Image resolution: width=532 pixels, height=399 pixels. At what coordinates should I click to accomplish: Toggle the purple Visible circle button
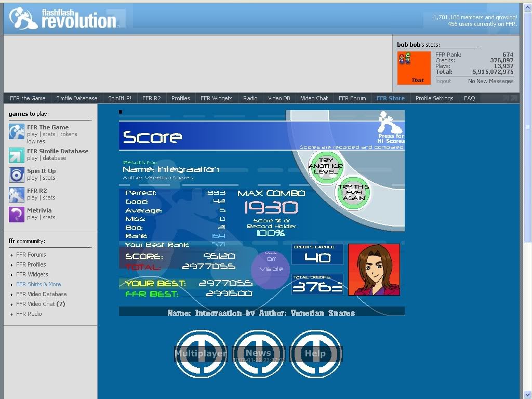270,268
